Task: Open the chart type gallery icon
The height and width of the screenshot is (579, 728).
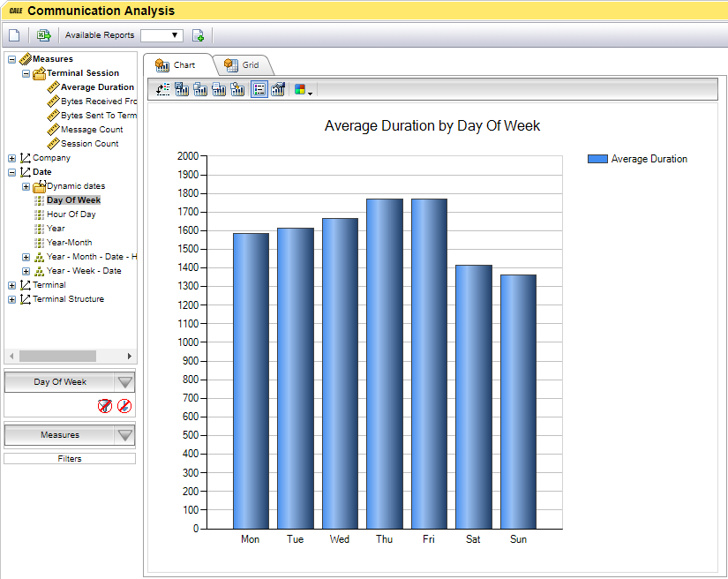Action: click(278, 89)
